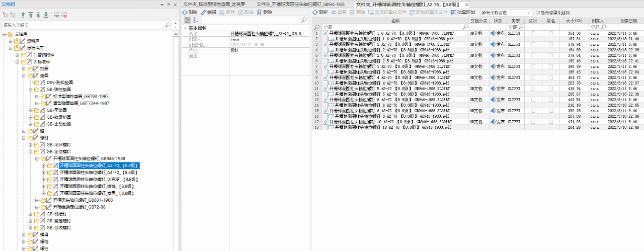
Task: Click the move-to-bottom arrow in document tree toolbar
Action: [x=46, y=15]
